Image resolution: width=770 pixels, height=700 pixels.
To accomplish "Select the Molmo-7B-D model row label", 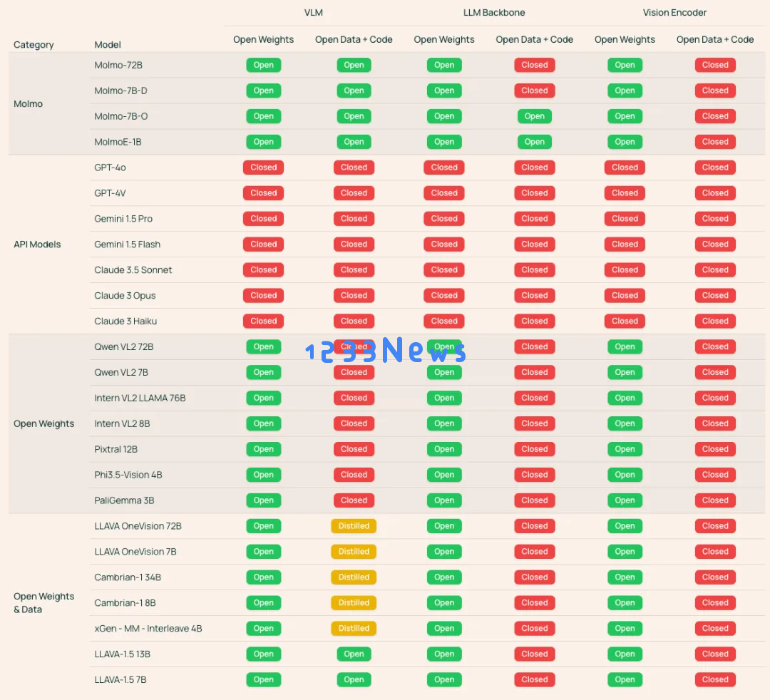I will pyautogui.click(x=120, y=91).
